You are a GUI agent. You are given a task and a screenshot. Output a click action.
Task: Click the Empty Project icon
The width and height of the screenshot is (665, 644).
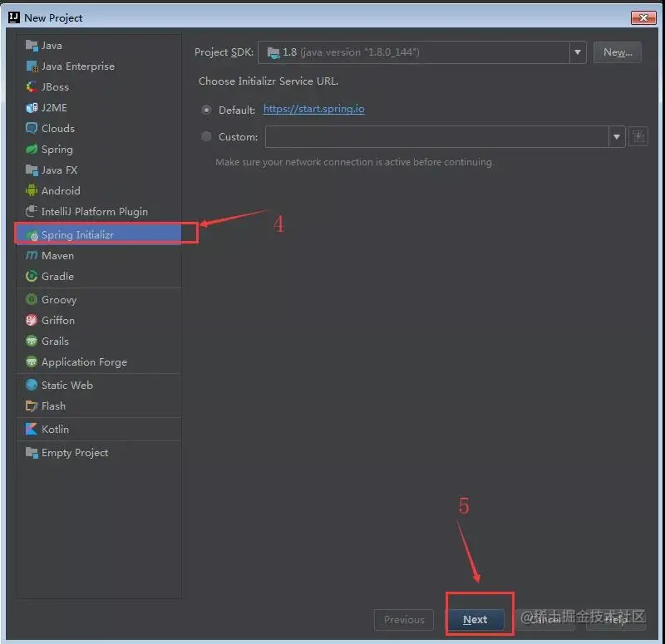(x=32, y=452)
